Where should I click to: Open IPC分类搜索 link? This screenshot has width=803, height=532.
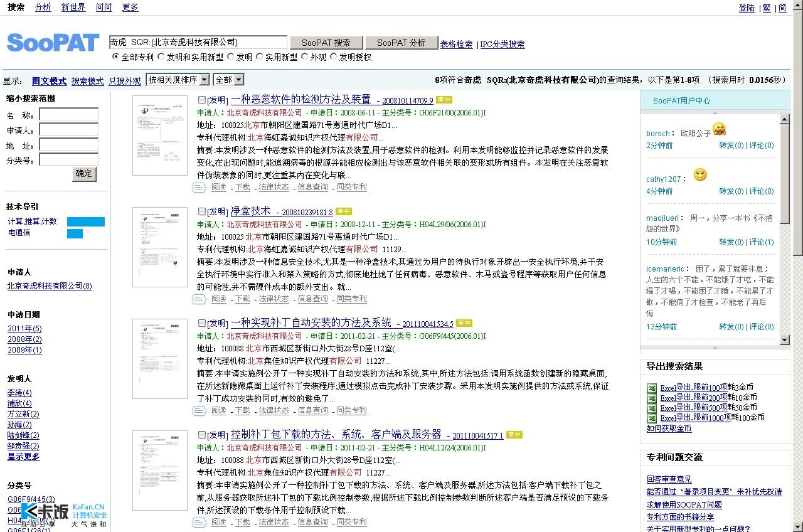pyautogui.click(x=503, y=45)
